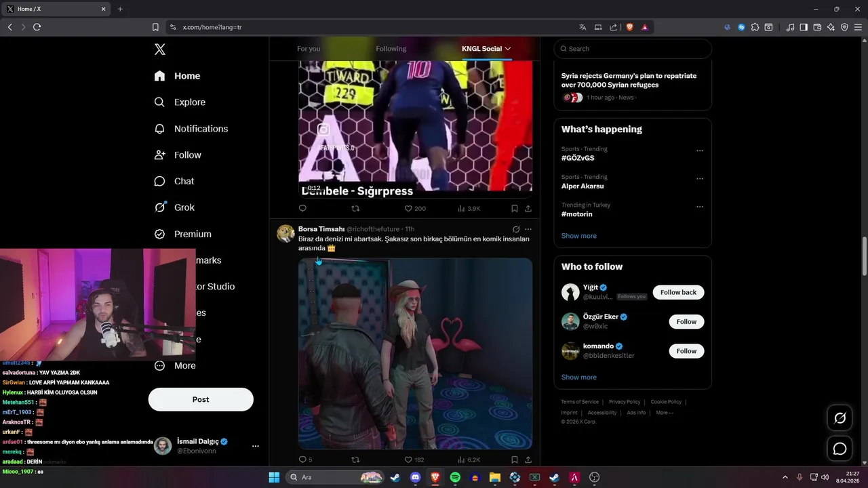The height and width of the screenshot is (488, 868).
Task: Open more options for the #motorin trend
Action: click(x=700, y=207)
